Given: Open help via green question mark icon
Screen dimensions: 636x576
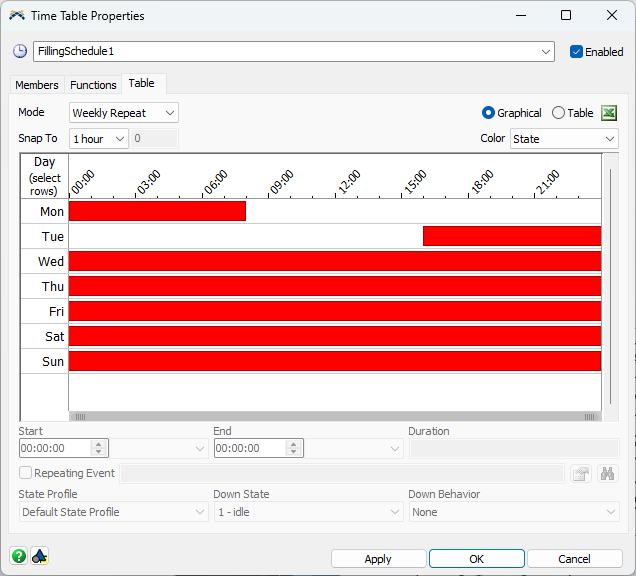Looking at the screenshot, I should [x=19, y=556].
